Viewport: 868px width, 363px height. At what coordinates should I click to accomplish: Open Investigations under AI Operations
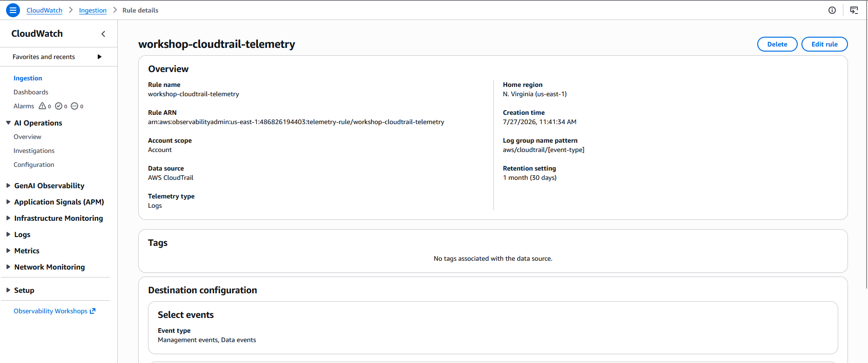click(34, 151)
